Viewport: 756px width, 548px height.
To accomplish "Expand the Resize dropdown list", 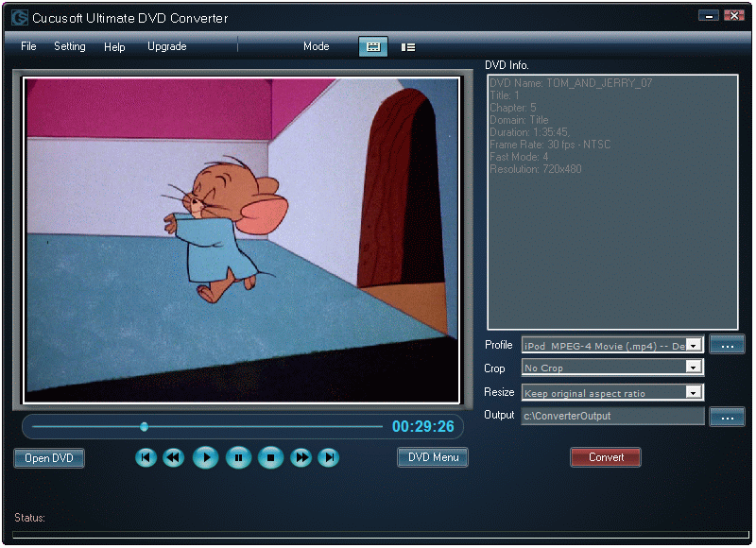I will tap(694, 393).
